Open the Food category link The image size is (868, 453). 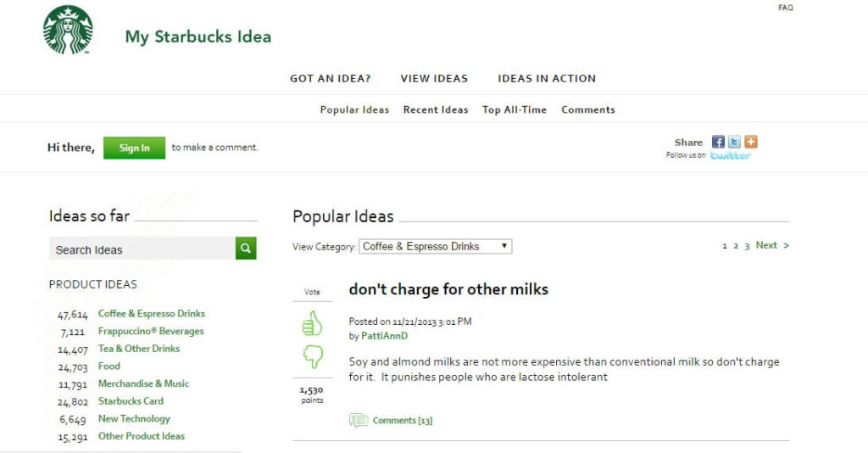[x=109, y=366]
